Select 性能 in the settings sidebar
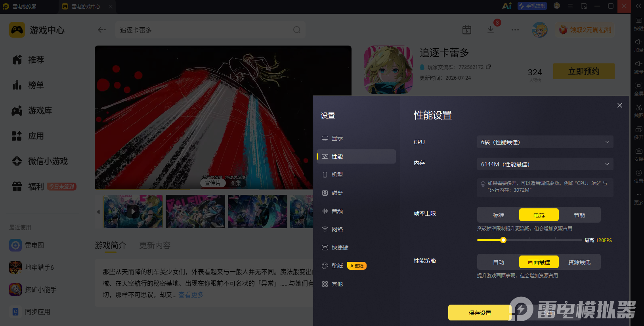The image size is (644, 326). [x=356, y=156]
